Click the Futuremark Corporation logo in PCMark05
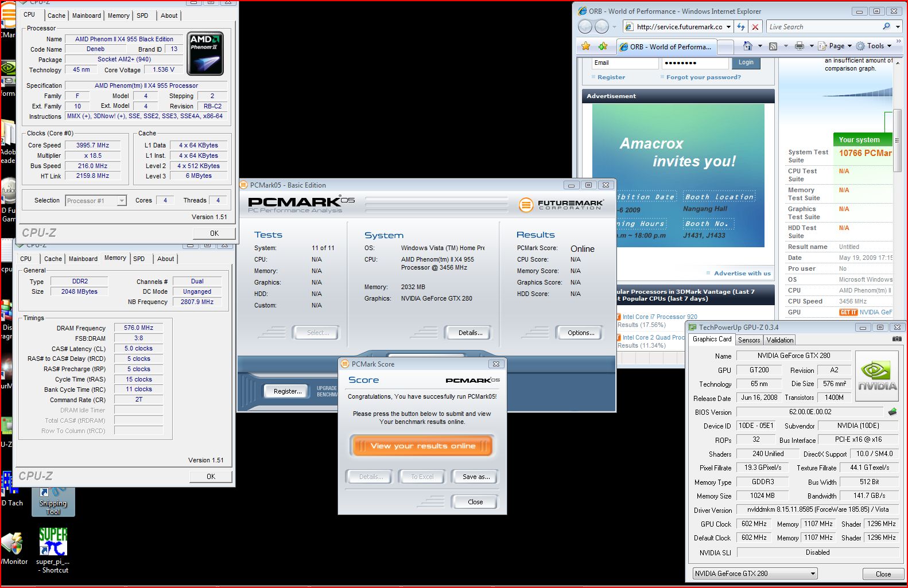Viewport: 908px width, 588px height. [560, 205]
